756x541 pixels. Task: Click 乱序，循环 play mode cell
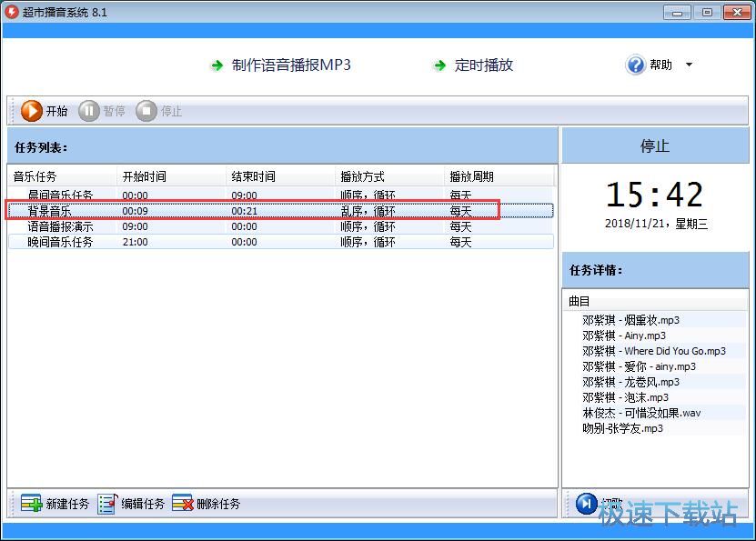[x=368, y=211]
